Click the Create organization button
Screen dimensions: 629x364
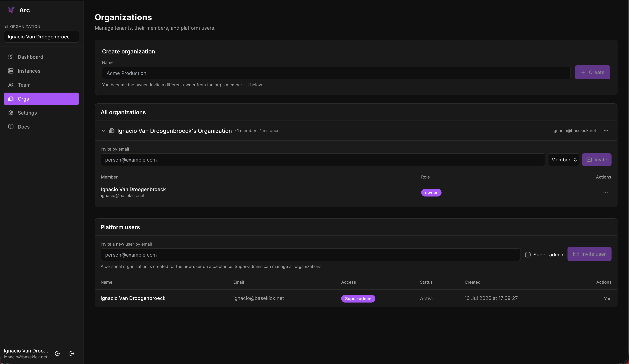(592, 72)
